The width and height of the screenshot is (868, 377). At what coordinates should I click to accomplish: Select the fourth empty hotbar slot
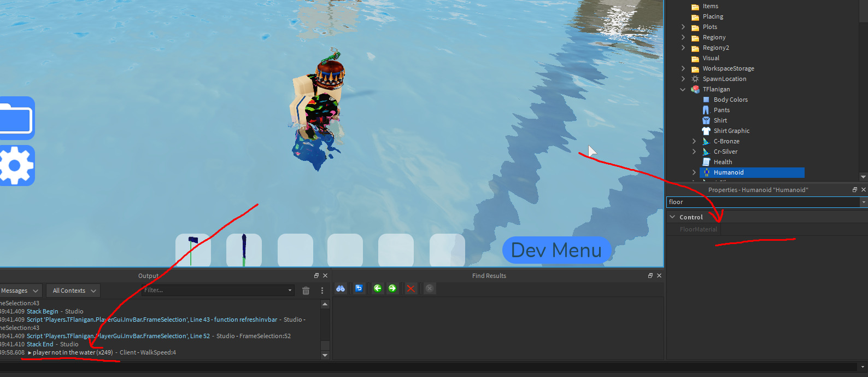(x=345, y=251)
